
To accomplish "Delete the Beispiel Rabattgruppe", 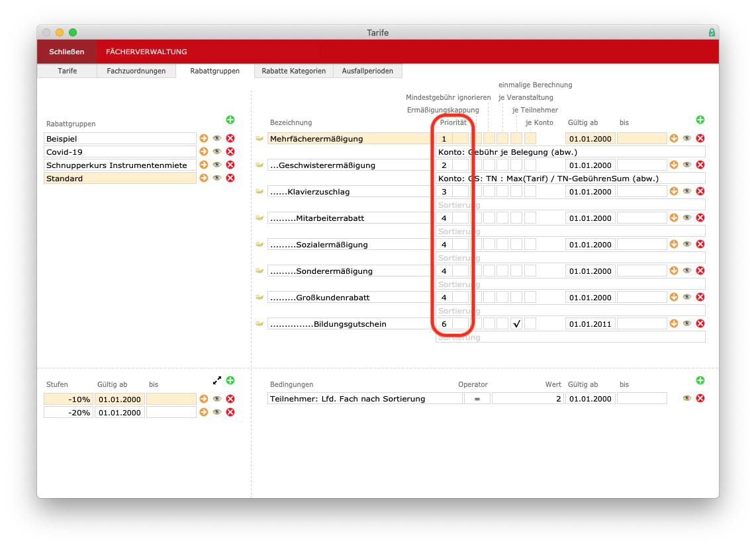I will [230, 138].
